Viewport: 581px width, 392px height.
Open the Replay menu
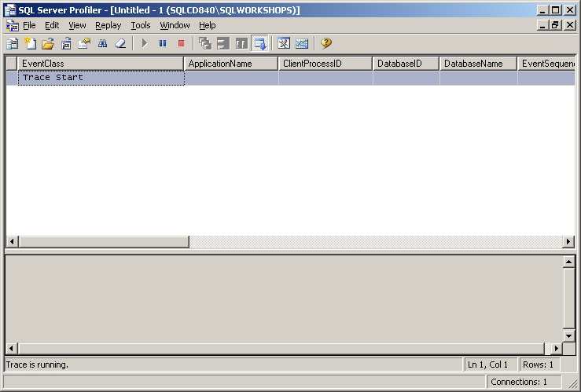click(x=108, y=26)
